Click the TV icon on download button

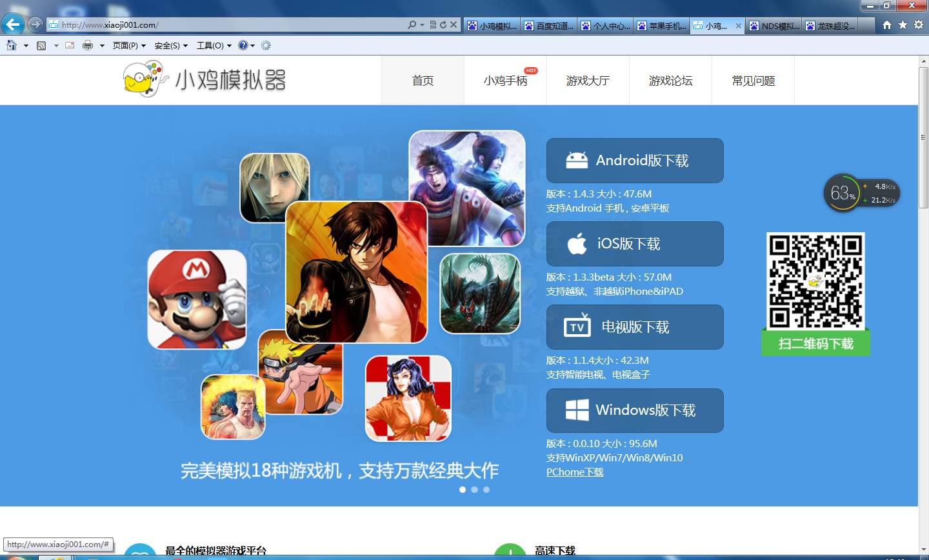tap(577, 326)
